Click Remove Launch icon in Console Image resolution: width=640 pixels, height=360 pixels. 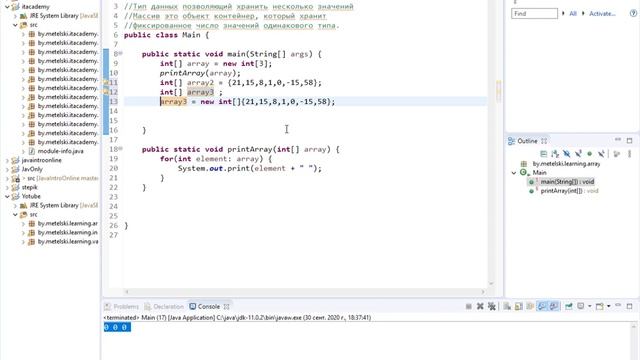pyautogui.click(x=480, y=306)
